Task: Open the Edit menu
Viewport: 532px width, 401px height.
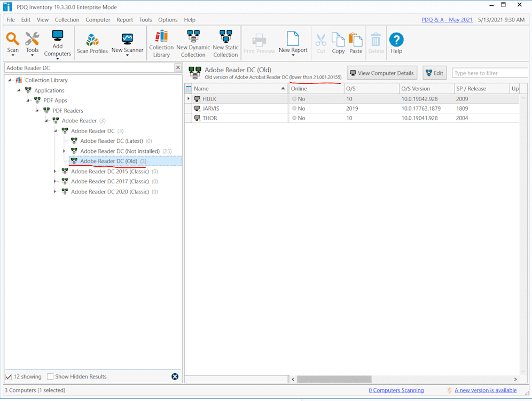Action: point(26,20)
